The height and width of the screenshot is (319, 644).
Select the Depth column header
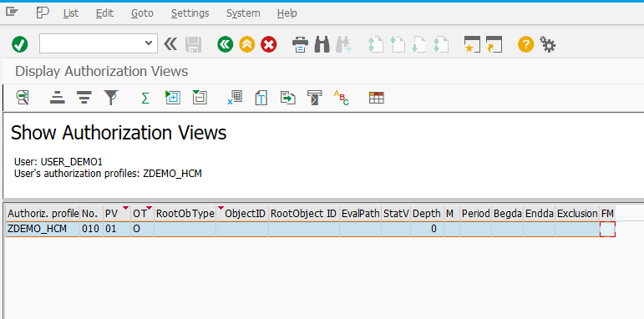(427, 214)
